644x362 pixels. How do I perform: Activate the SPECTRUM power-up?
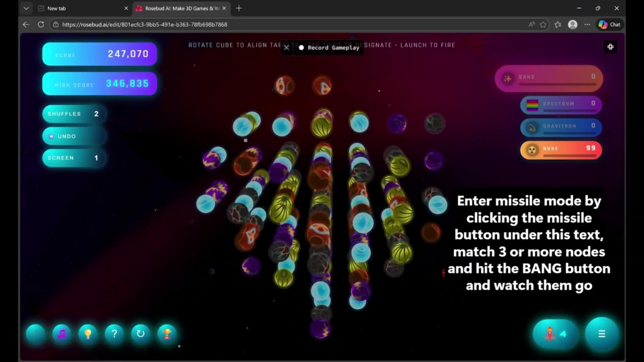[561, 105]
